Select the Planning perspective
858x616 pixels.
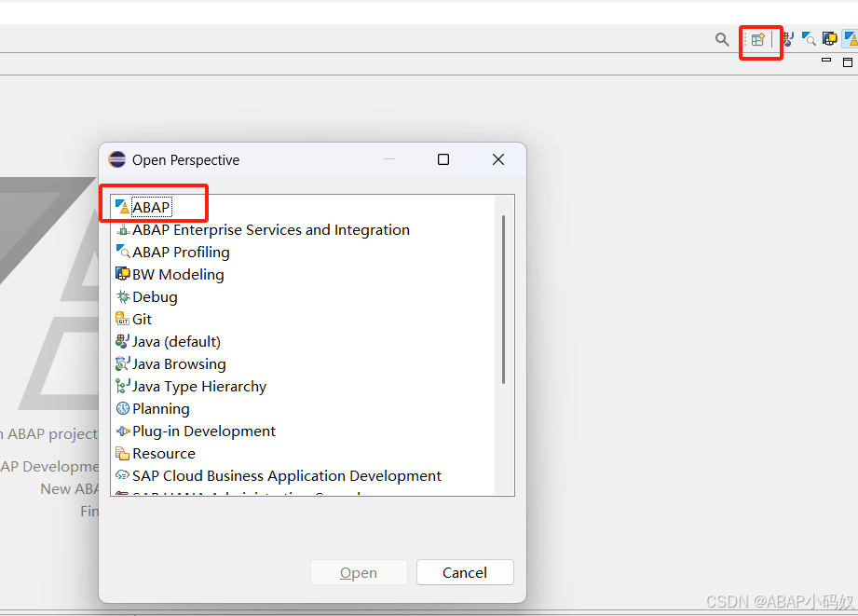click(x=161, y=409)
